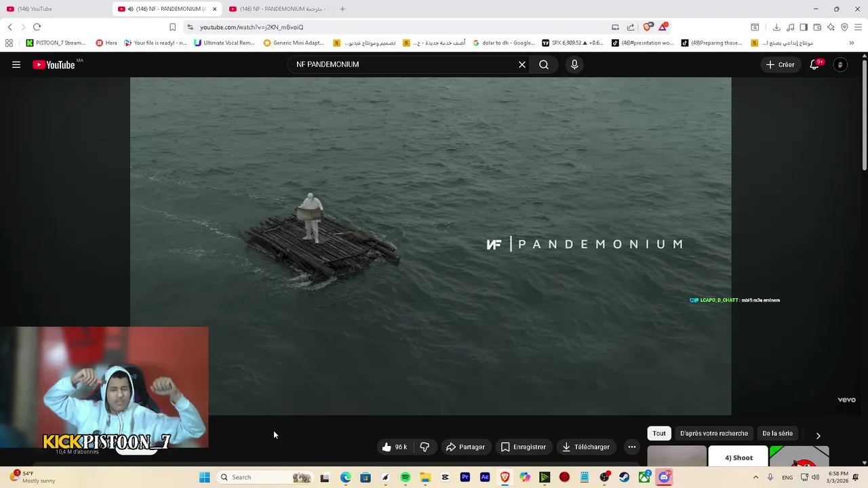
Task: Click the NF PANDEMONIUM video player
Action: pyautogui.click(x=431, y=246)
